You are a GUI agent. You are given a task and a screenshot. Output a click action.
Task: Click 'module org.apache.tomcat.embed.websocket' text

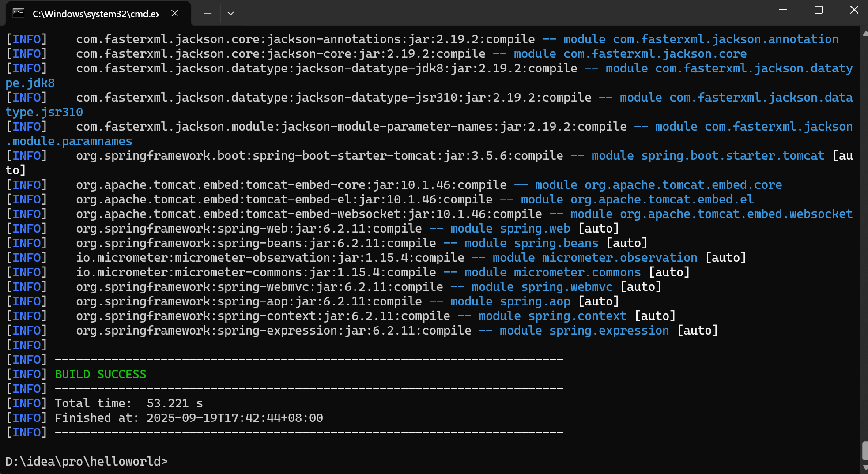[x=712, y=214]
